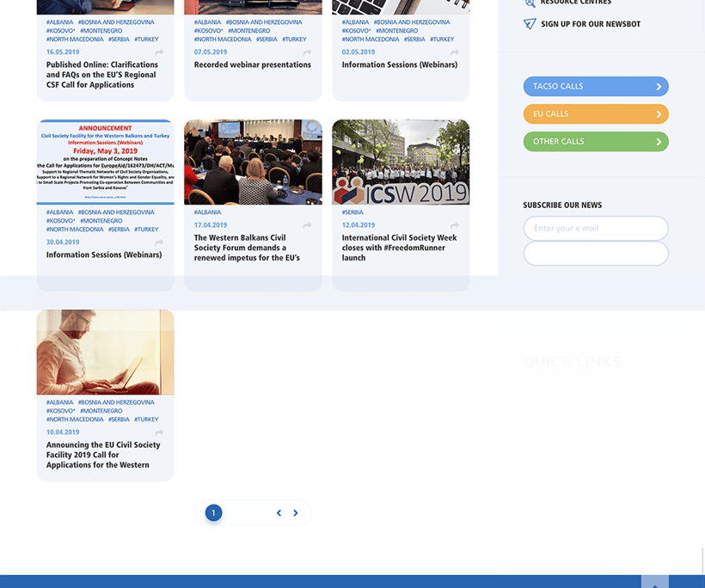Viewport: 705px width, 588px height.
Task: Open the Western Balkans Civil Society Forum title
Action: point(247,248)
